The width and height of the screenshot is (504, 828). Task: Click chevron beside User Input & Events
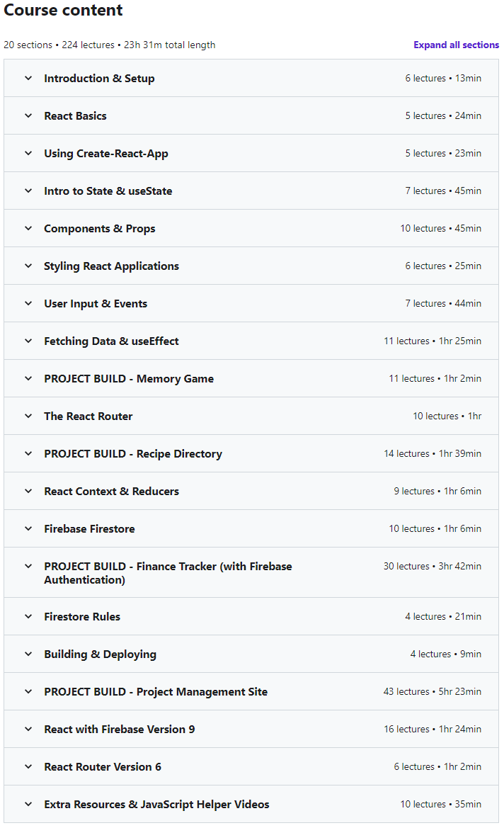28,303
